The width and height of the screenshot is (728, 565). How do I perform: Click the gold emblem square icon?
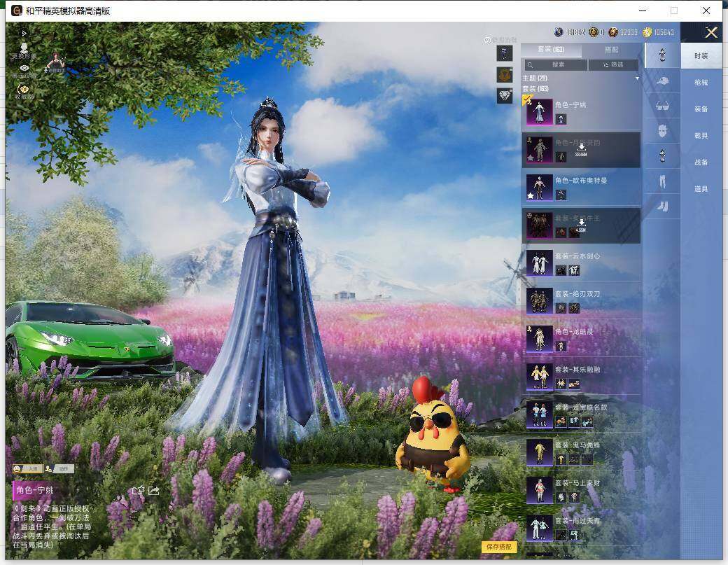pos(504,74)
